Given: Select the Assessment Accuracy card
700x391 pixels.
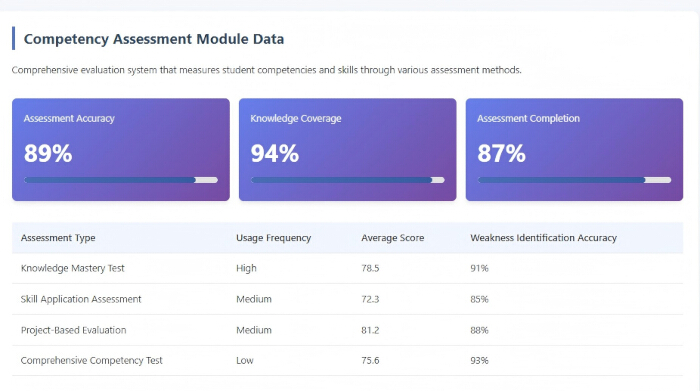Looking at the screenshot, I should tap(121, 150).
